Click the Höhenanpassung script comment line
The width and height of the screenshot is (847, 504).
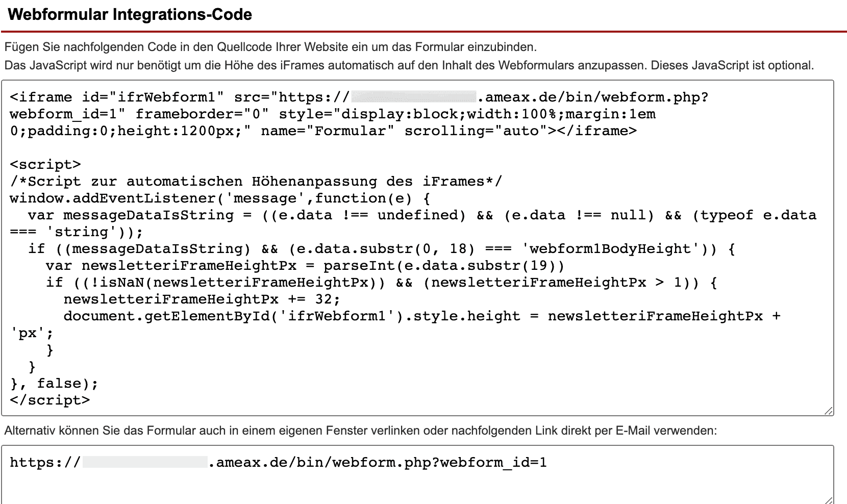tap(255, 182)
